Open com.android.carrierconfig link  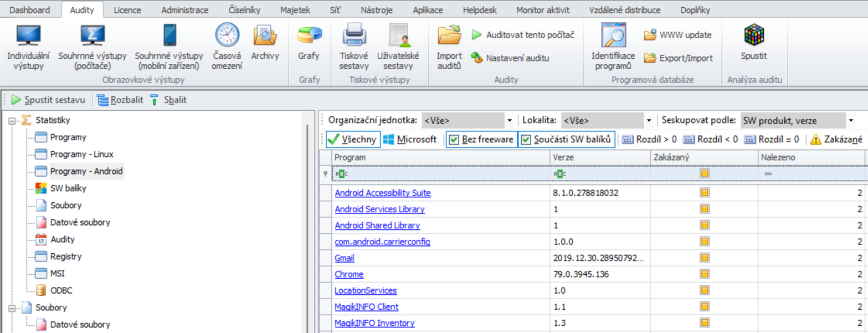click(x=382, y=242)
